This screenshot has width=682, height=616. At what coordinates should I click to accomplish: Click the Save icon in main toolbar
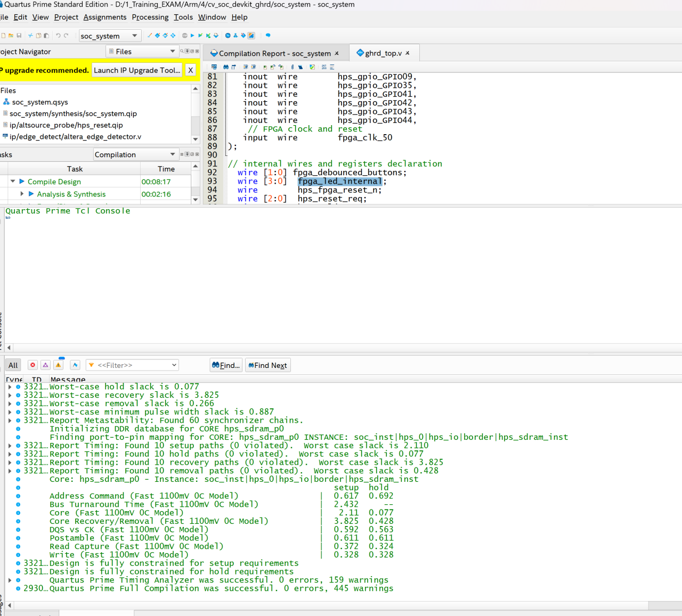click(19, 36)
